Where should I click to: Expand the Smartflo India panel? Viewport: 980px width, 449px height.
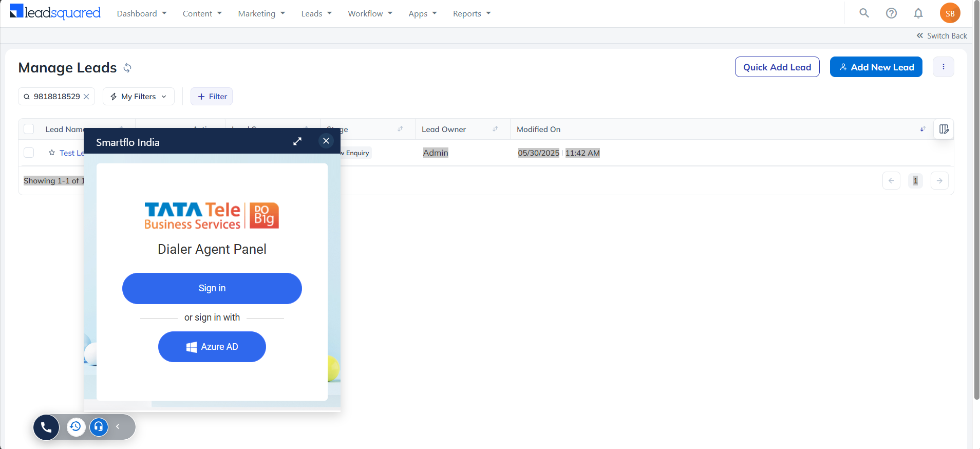pyautogui.click(x=297, y=141)
